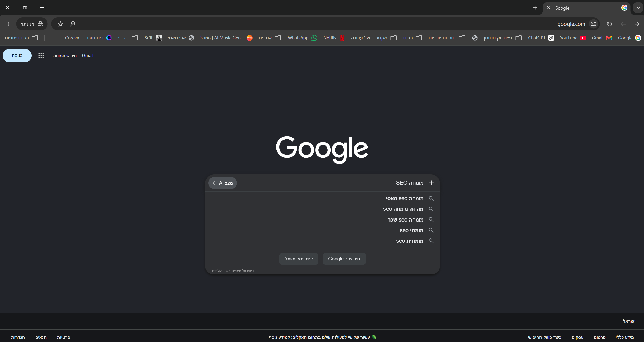Expand the פייסבוק ממומן bookmark folder
Screen dimensions: 644x342
point(503,38)
